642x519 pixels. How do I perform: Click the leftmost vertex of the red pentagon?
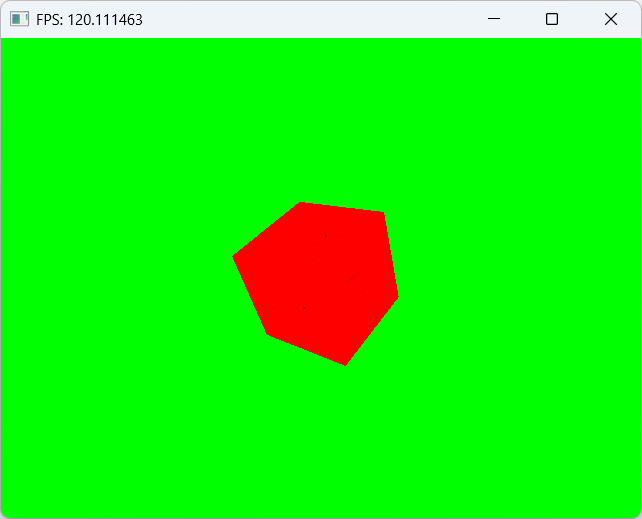point(235,257)
